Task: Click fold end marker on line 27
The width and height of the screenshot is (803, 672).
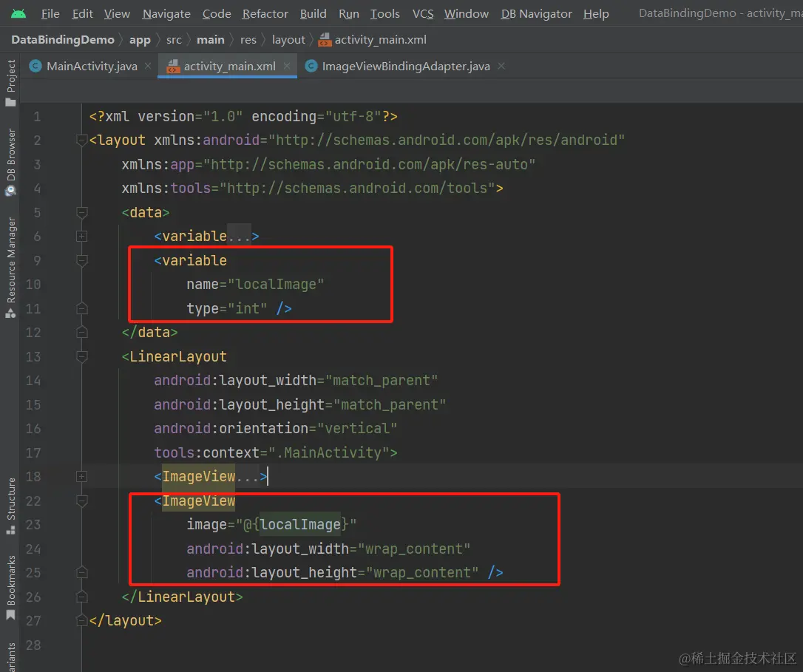Action: 81,620
